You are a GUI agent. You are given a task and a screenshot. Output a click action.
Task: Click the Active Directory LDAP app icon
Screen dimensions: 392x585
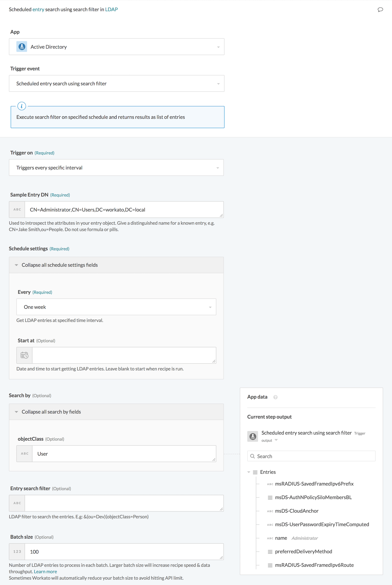click(x=22, y=47)
